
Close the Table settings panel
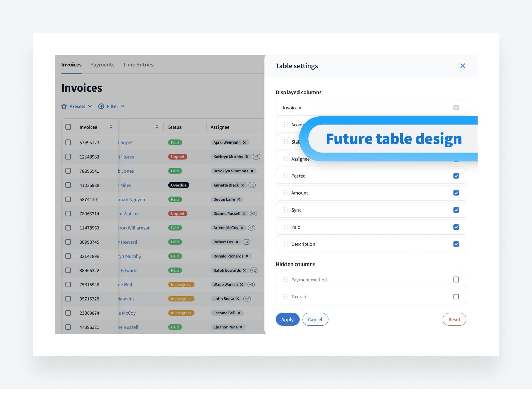pyautogui.click(x=462, y=66)
